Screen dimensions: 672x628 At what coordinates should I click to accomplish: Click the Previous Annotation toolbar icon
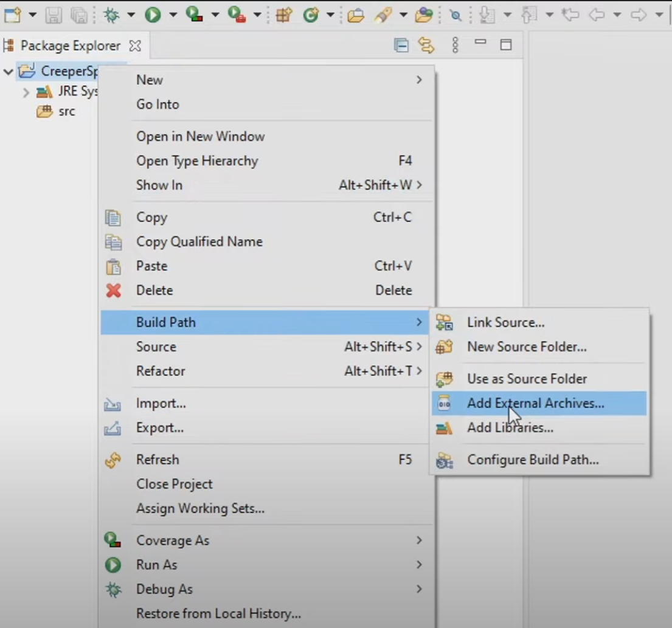[529, 15]
